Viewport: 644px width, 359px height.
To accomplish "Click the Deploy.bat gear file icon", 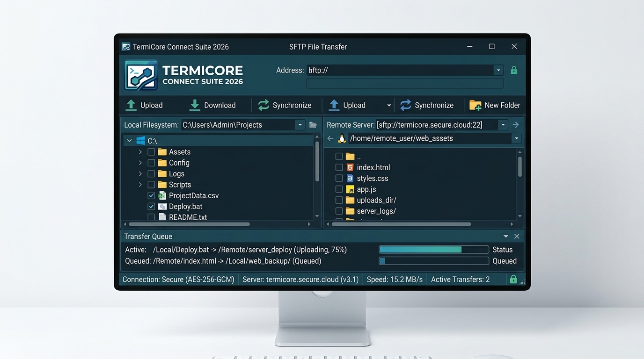I will 162,206.
